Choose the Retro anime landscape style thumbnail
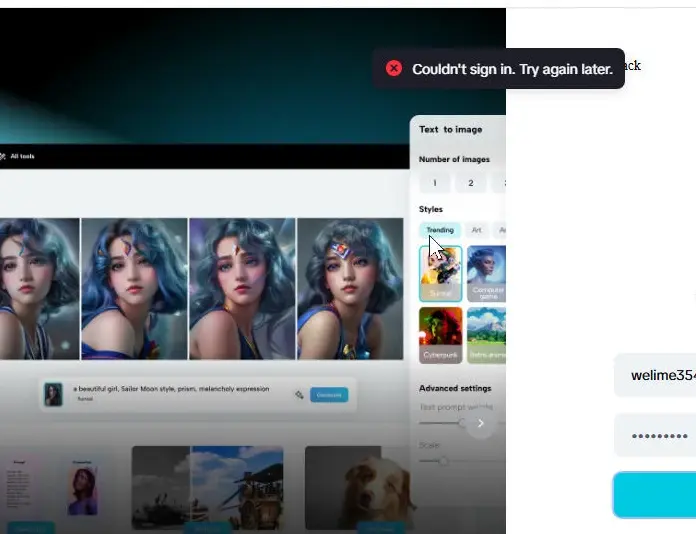696x534 pixels. [x=486, y=335]
